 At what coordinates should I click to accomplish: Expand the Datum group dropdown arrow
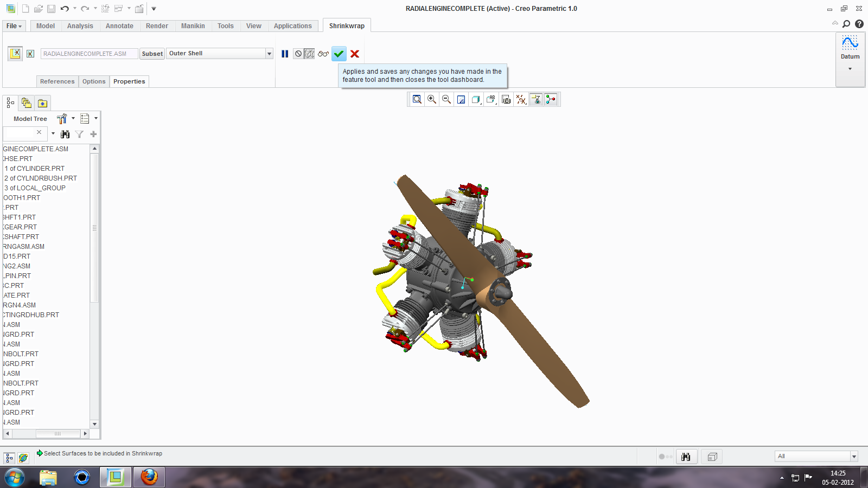[850, 69]
